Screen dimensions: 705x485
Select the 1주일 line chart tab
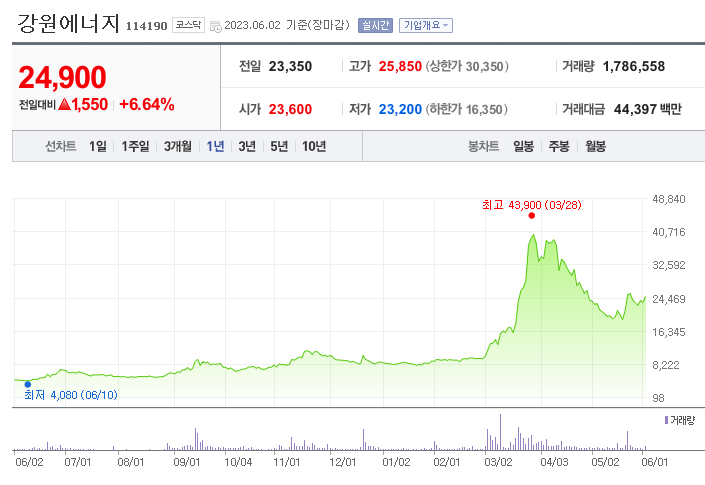(135, 146)
